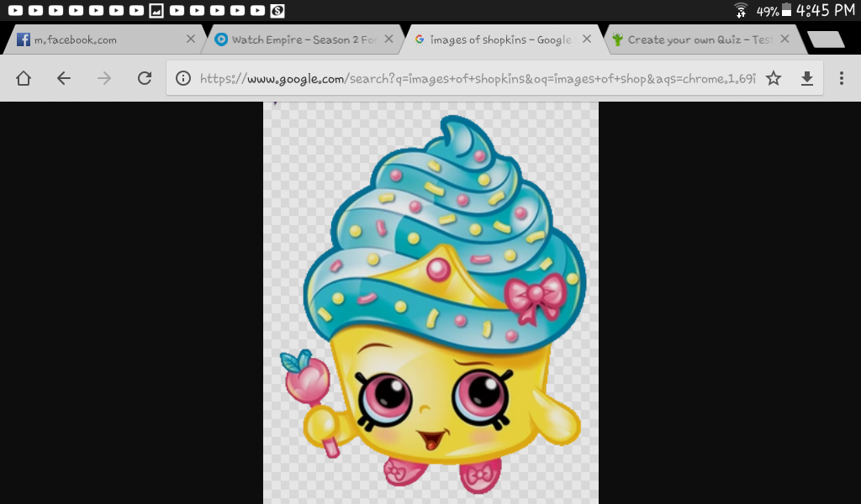Tap the Wi-Fi status icon
This screenshot has height=504, width=861.
click(741, 10)
